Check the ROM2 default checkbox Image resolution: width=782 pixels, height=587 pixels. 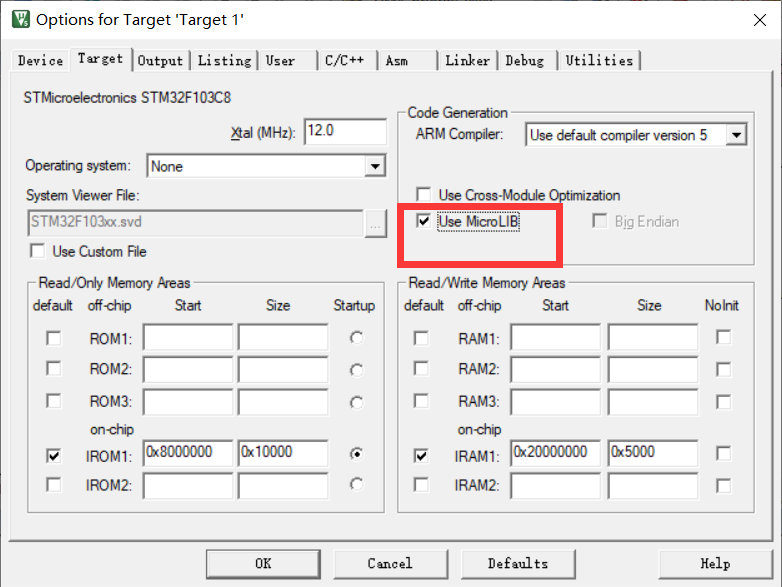53,369
